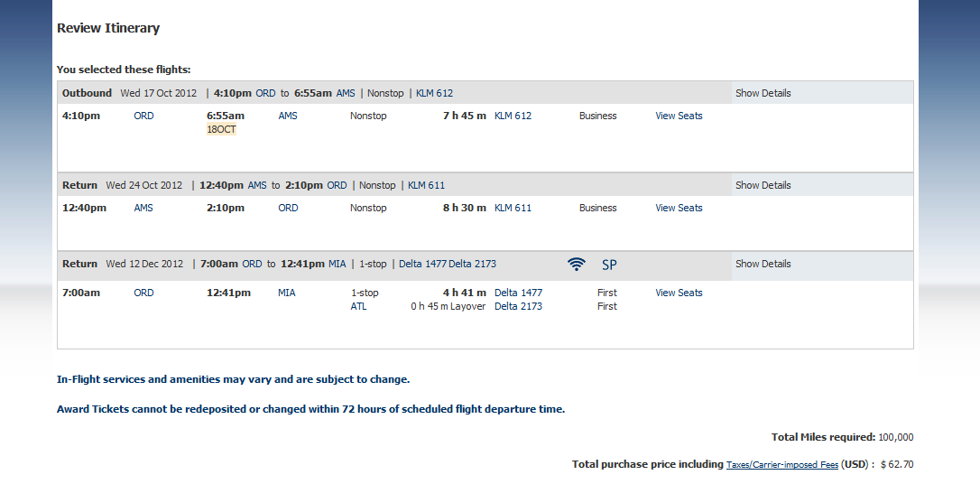This screenshot has width=980, height=484.
Task: Open Show Details for the Delta return flight
Action: (x=763, y=264)
